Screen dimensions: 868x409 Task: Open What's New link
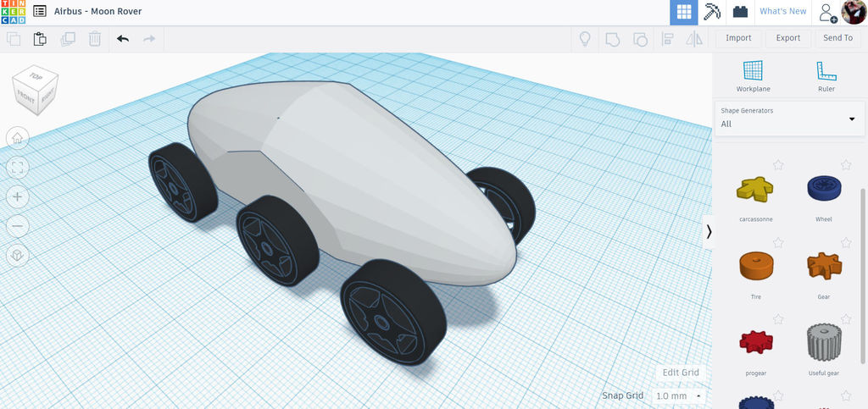tap(782, 11)
